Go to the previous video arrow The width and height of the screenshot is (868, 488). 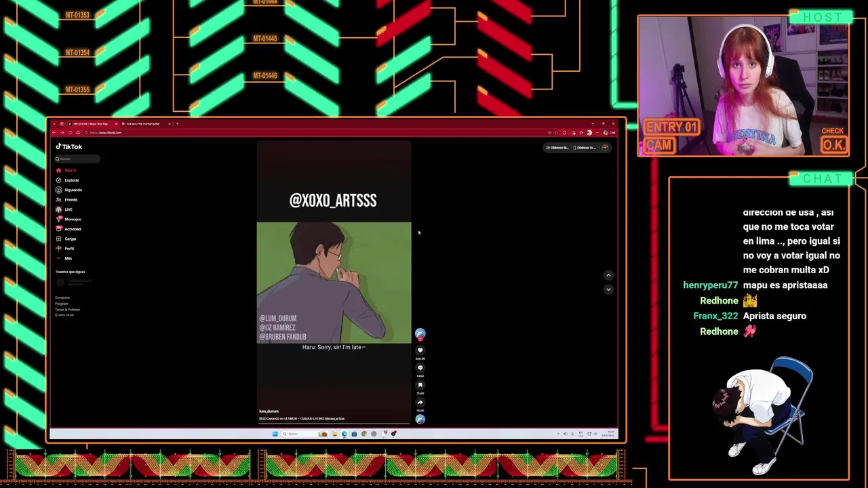tap(608, 275)
